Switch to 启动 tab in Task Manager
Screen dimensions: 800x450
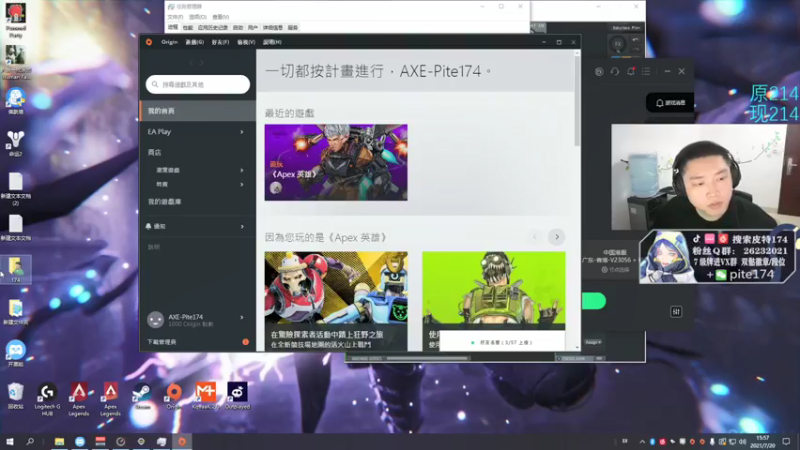coord(238,28)
